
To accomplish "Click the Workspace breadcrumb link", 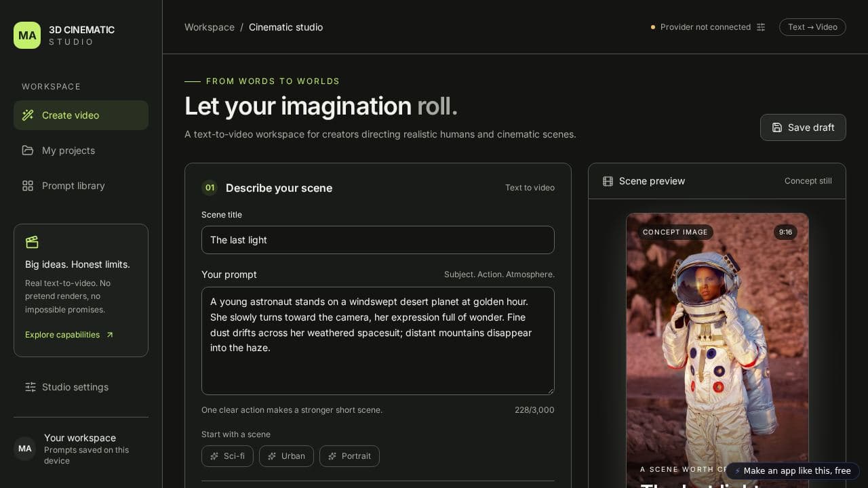I will coord(210,27).
